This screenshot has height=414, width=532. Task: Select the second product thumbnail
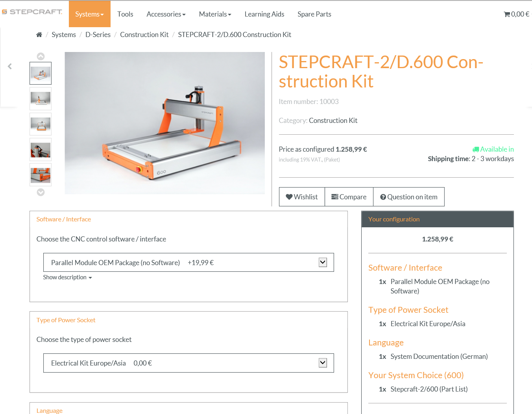coord(41,98)
